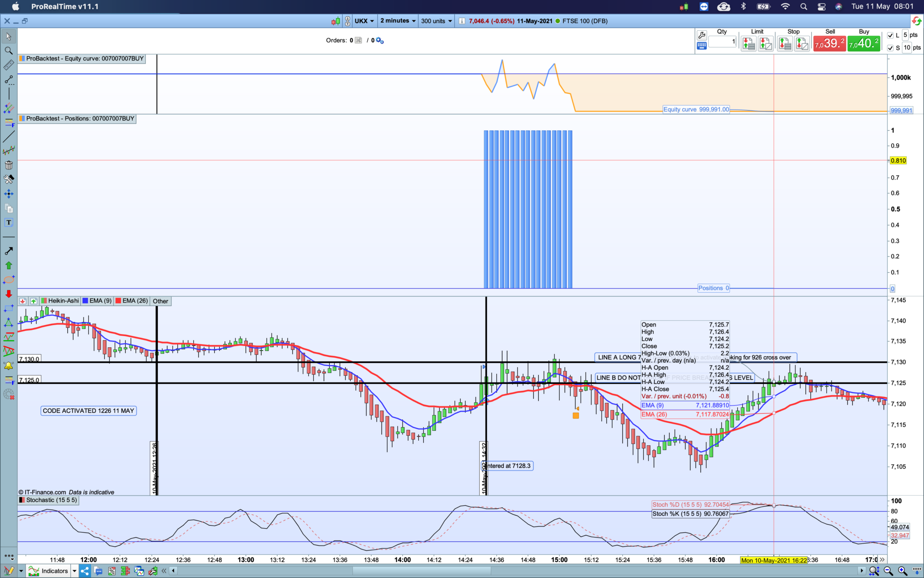Select the magnifier zoom tool

coord(9,51)
